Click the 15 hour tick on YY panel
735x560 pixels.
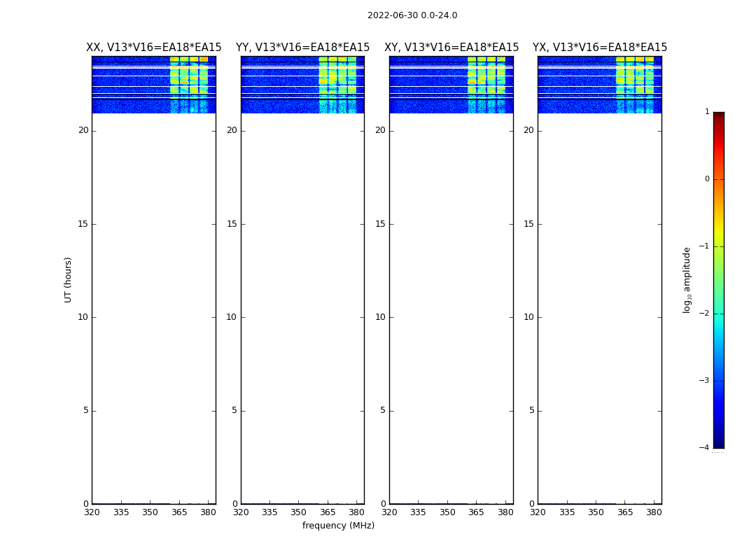coord(232,224)
